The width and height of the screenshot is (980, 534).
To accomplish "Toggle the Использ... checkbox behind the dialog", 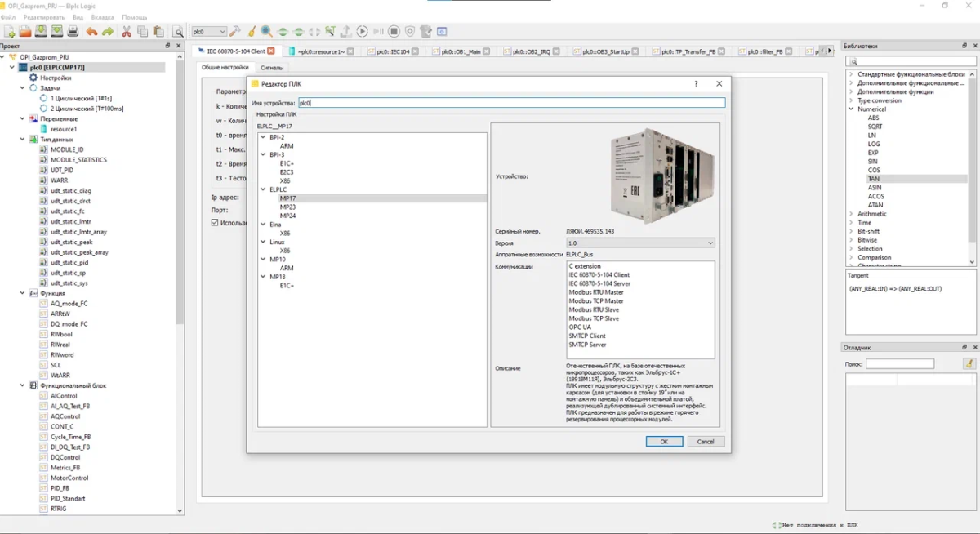I will click(215, 222).
